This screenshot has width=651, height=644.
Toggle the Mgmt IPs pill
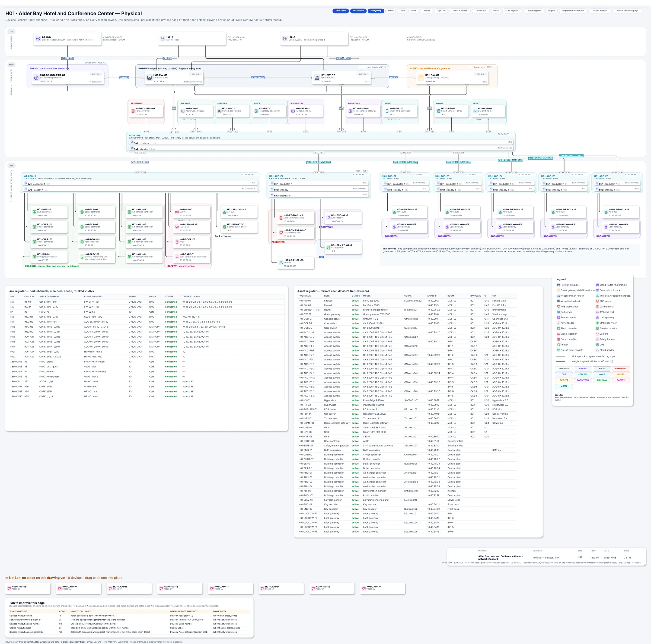441,11
